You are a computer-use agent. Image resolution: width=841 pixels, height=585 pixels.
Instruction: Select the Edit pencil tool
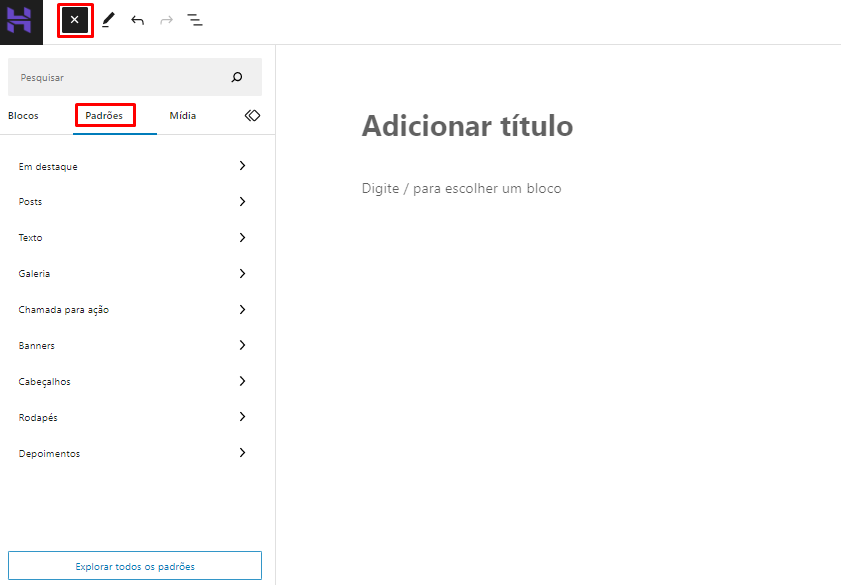(x=108, y=20)
